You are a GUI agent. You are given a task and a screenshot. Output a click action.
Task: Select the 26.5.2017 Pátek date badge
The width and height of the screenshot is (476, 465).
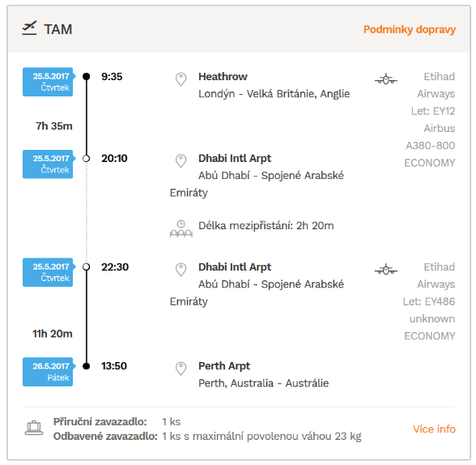pyautogui.click(x=49, y=372)
